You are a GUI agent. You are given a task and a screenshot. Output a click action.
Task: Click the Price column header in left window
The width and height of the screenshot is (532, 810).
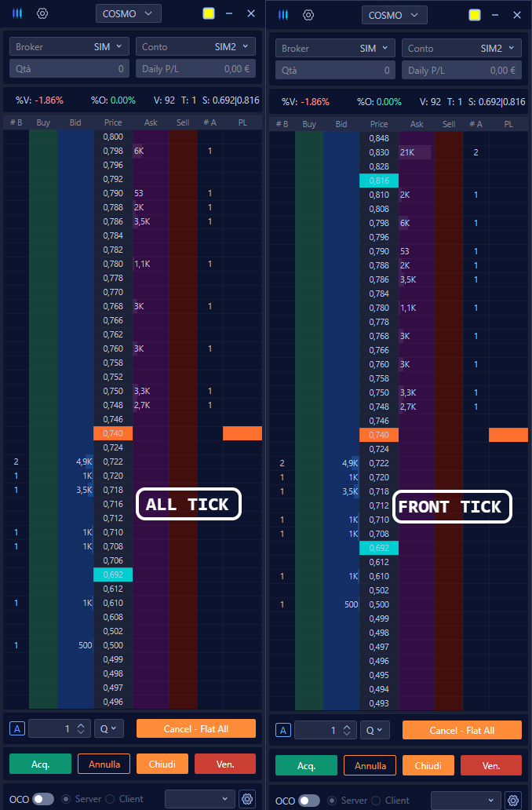point(113,122)
